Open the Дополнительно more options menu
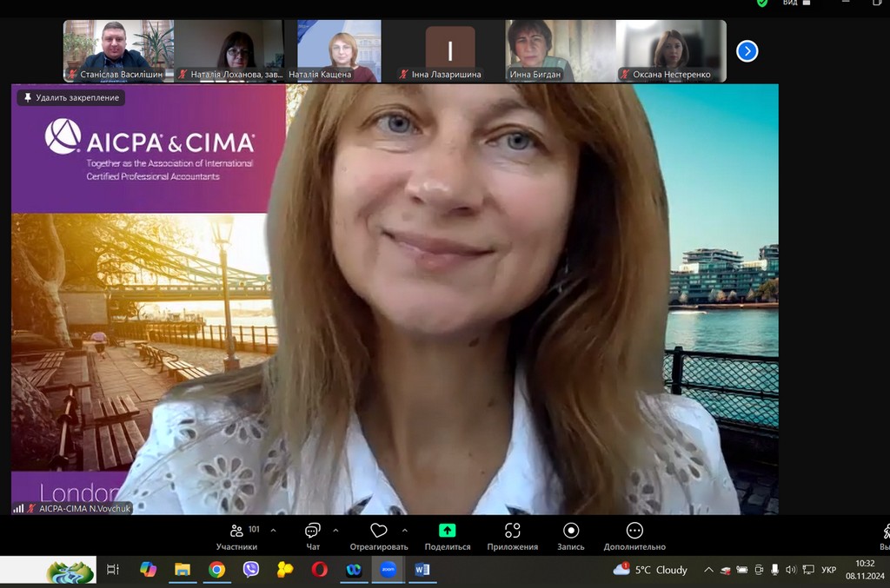Viewport: 890px width, 588px height. [x=634, y=536]
